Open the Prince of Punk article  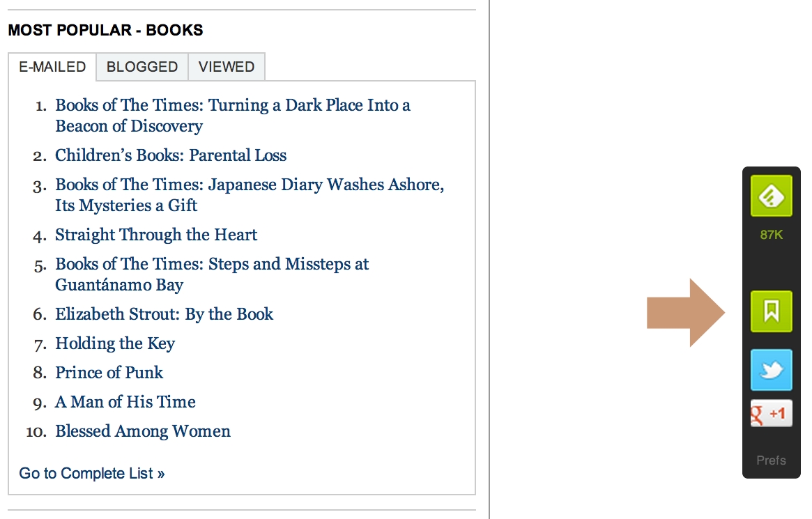click(x=109, y=373)
